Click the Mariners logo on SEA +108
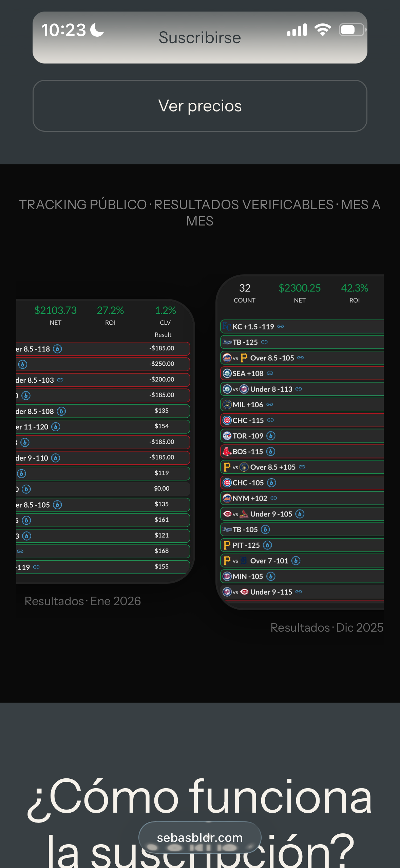Image resolution: width=400 pixels, height=868 pixels. click(x=227, y=373)
